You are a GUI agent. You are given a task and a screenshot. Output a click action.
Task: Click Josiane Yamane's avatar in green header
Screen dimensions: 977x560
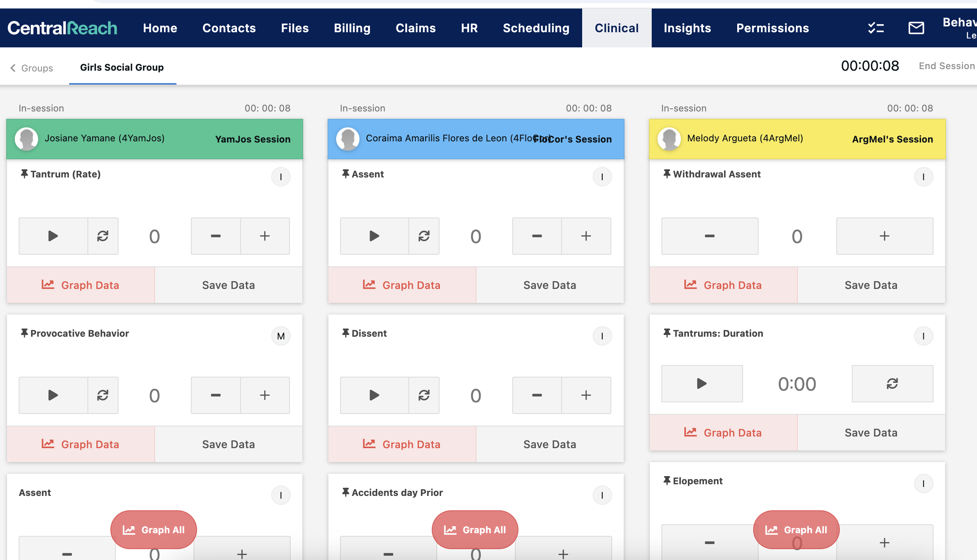coord(26,139)
